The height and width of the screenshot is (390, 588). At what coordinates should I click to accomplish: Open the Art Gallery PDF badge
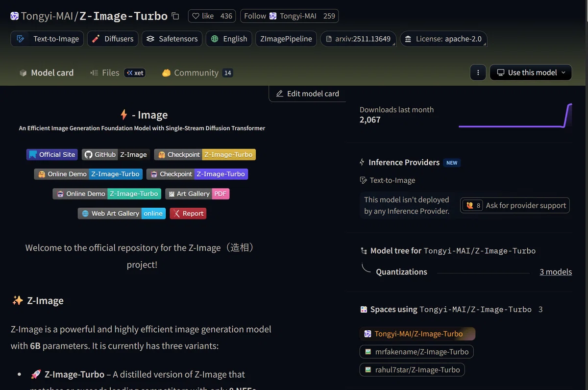pos(197,194)
